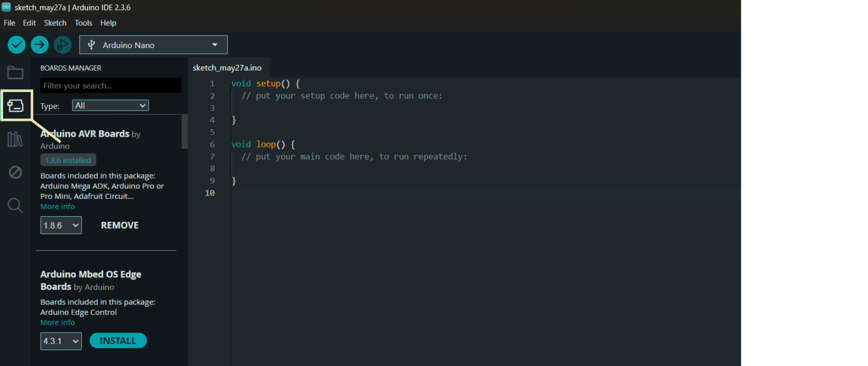Click the Verify checkmark button

pyautogui.click(x=17, y=45)
